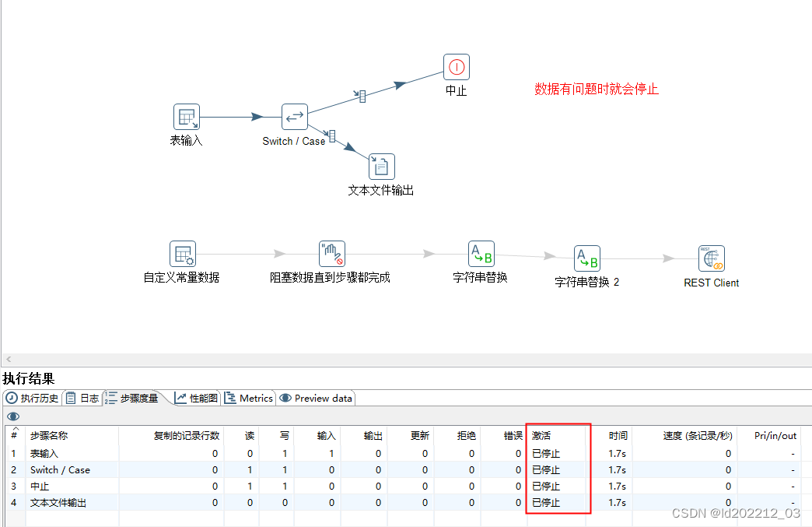Screen dimensions: 812x527
Task: Click 已停止 status in 表输入 row
Action: 546,453
